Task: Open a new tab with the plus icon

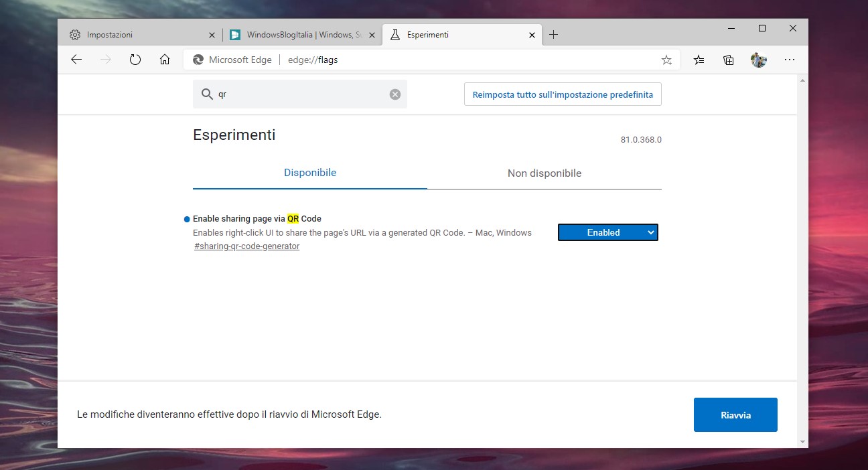Action: coord(553,35)
